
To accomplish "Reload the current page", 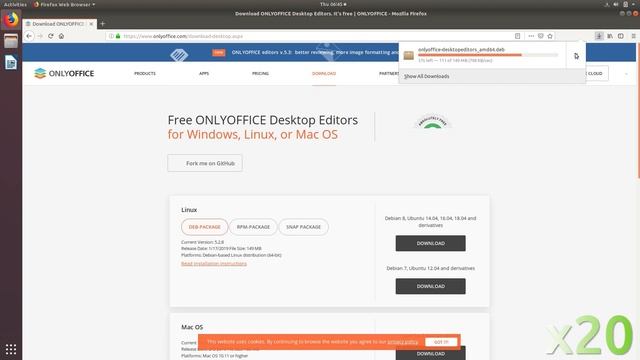I will 51,36.
